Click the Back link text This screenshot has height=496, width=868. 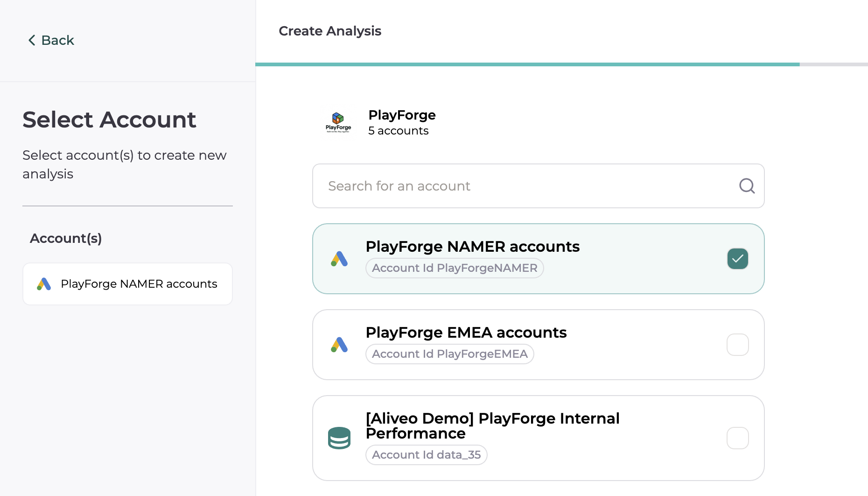(57, 40)
